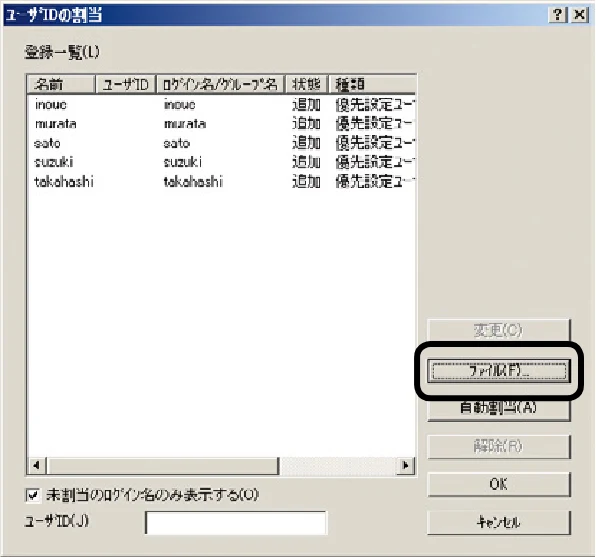This screenshot has width=596, height=557.
Task: Click login name murata in list
Action: click(185, 124)
